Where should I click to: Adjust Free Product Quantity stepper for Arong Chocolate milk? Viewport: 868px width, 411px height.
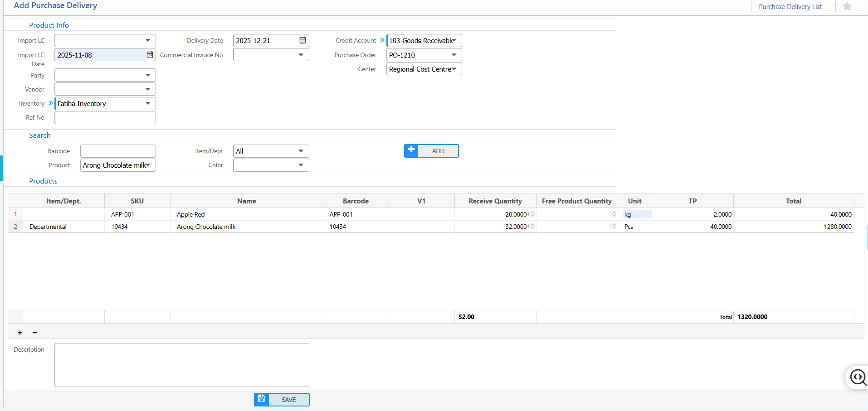(x=614, y=227)
